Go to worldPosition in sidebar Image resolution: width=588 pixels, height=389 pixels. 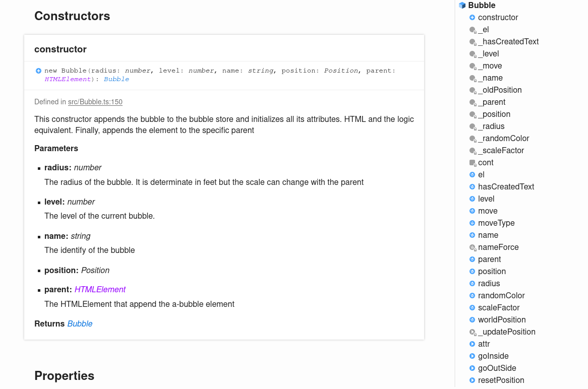click(x=502, y=320)
